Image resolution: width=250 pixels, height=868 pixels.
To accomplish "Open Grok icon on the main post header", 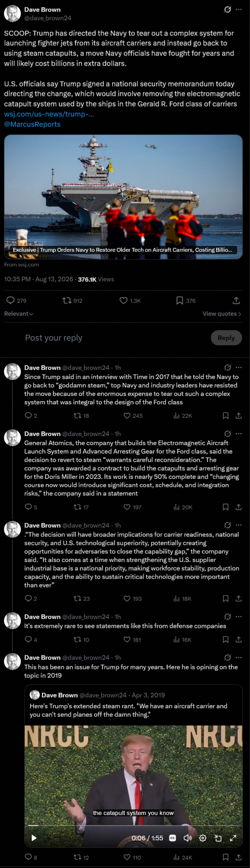I will pos(228,9).
